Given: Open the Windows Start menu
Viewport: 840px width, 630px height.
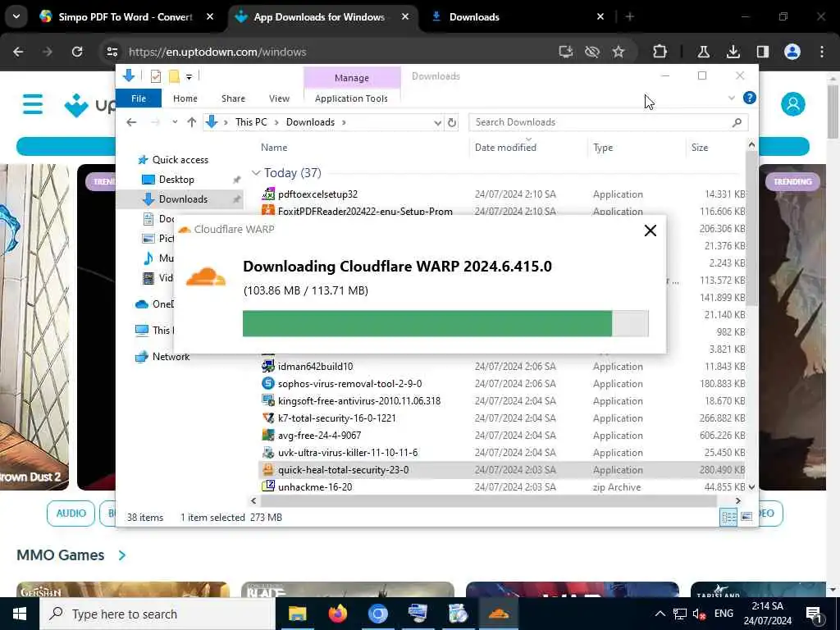Looking at the screenshot, I should tap(20, 614).
